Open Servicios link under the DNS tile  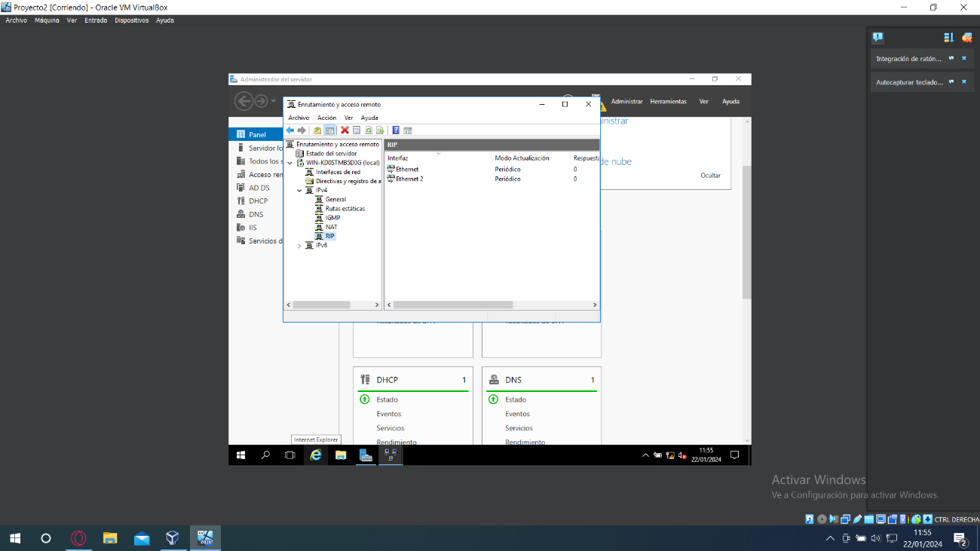click(519, 428)
